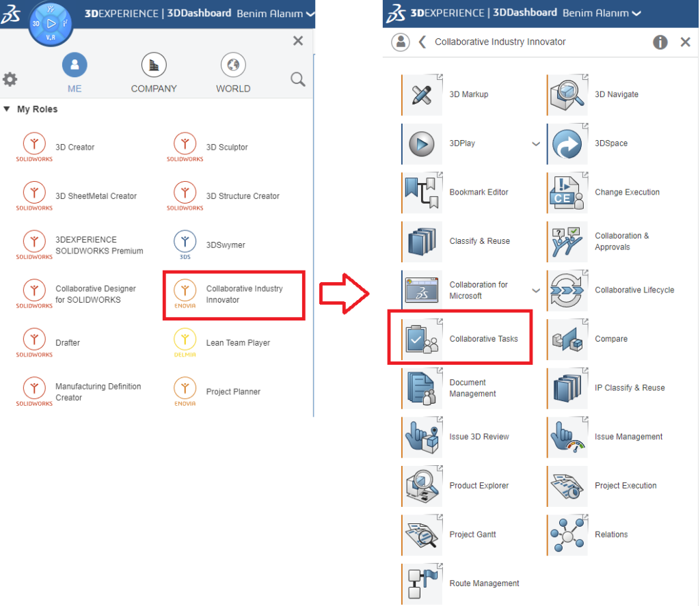
Task: Select the Collaborative Industry Innovator role
Action: tap(234, 294)
